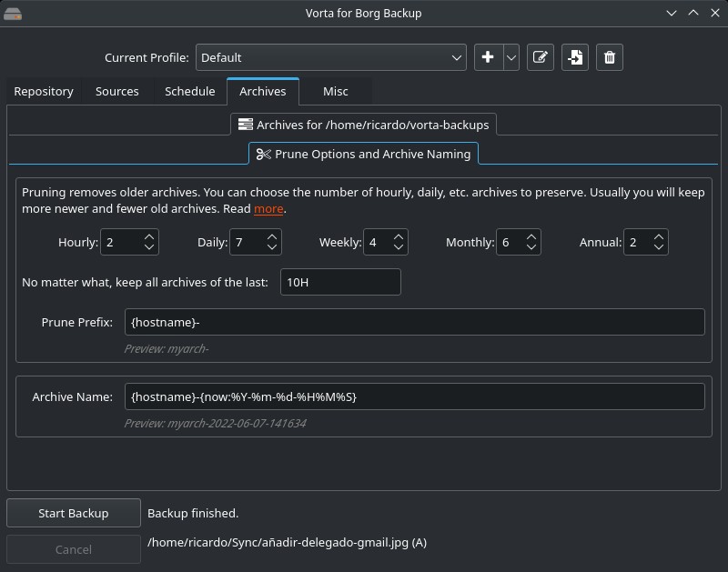Click the keep-within field showing 10H

tap(340, 282)
